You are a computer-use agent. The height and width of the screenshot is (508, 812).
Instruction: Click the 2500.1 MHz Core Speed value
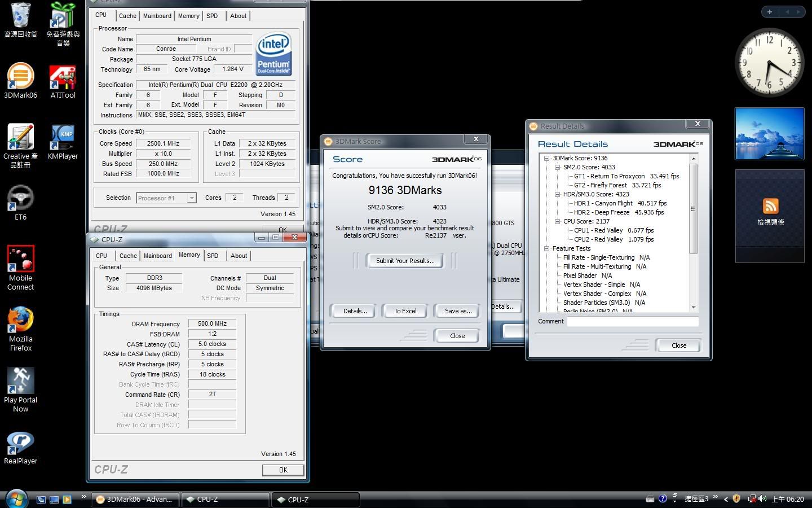click(164, 143)
